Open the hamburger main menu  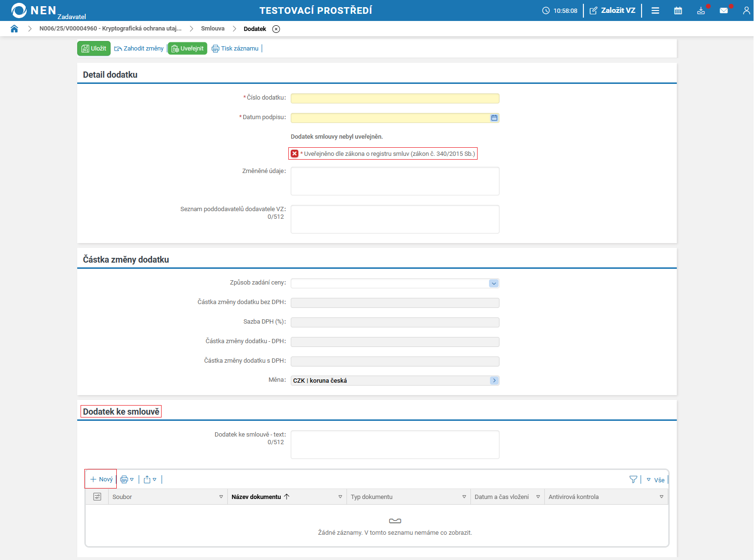655,10
